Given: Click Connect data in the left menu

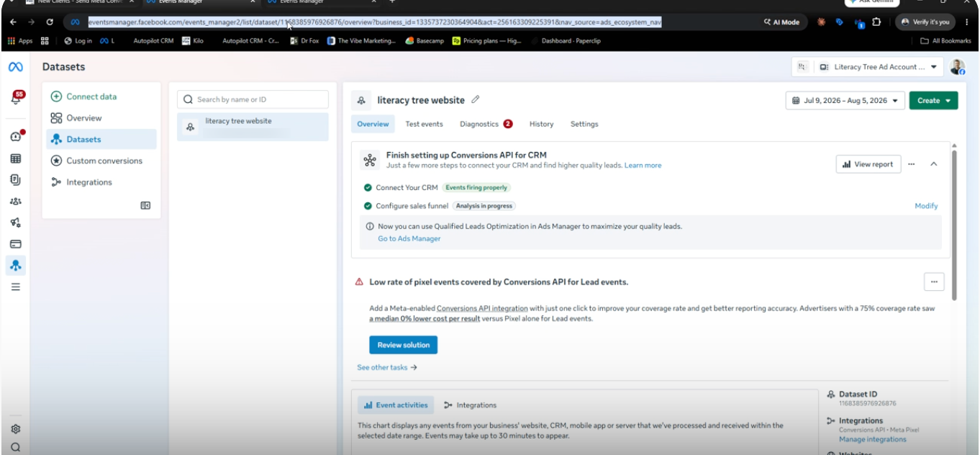Looking at the screenshot, I should click(x=101, y=96).
